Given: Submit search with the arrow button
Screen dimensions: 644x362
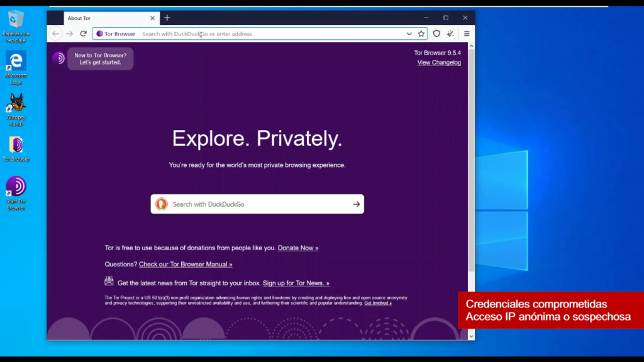Looking at the screenshot, I should point(356,204).
